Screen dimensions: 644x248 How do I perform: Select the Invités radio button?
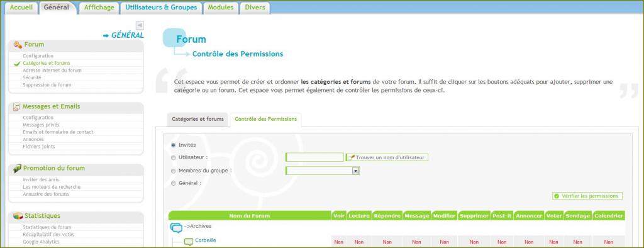coord(173,145)
